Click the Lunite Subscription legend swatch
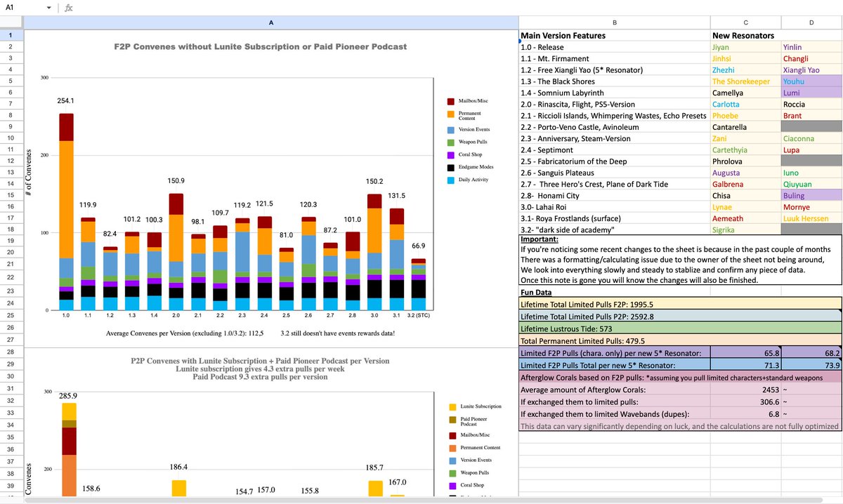The height and width of the screenshot is (504, 843). tap(450, 406)
